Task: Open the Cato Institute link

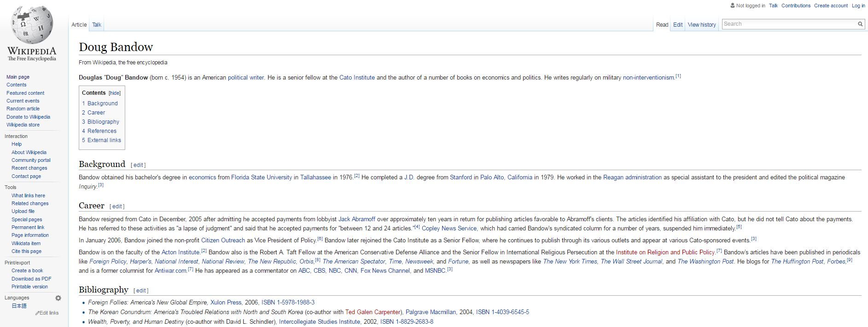Action: (x=357, y=78)
